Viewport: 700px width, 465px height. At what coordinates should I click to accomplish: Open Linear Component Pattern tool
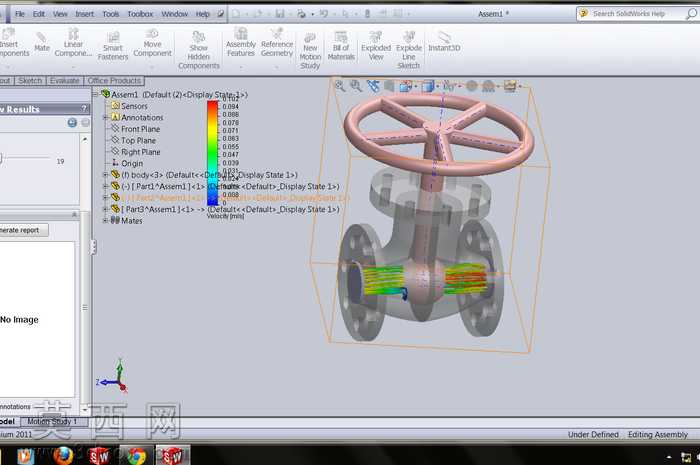click(73, 43)
